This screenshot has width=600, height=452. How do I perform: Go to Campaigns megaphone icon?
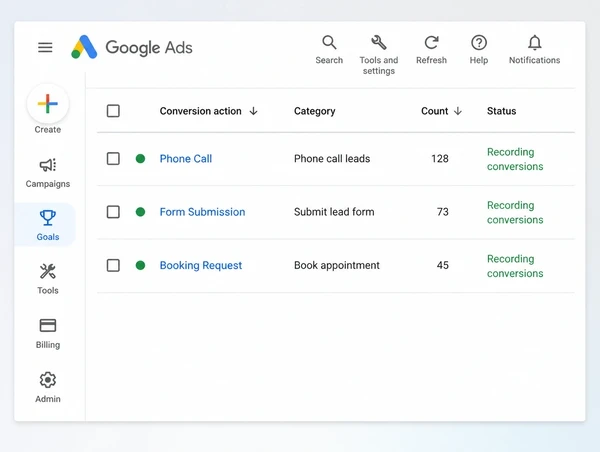47,165
